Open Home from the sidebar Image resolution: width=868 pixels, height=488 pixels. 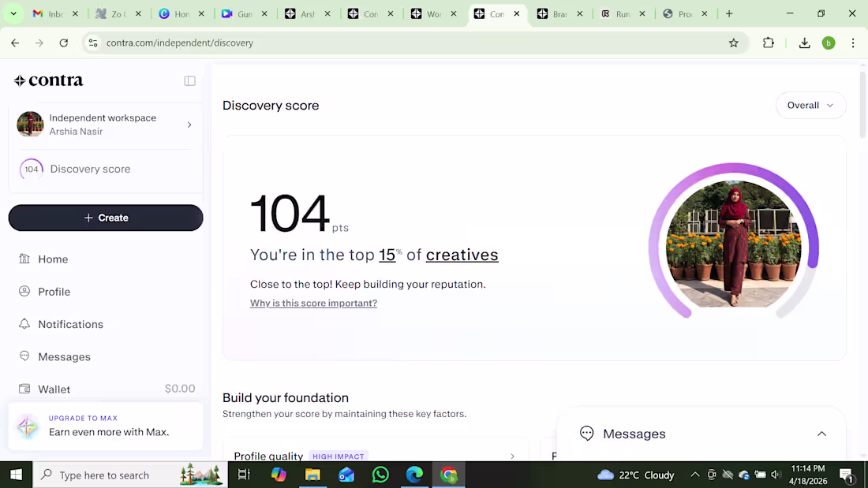point(53,259)
